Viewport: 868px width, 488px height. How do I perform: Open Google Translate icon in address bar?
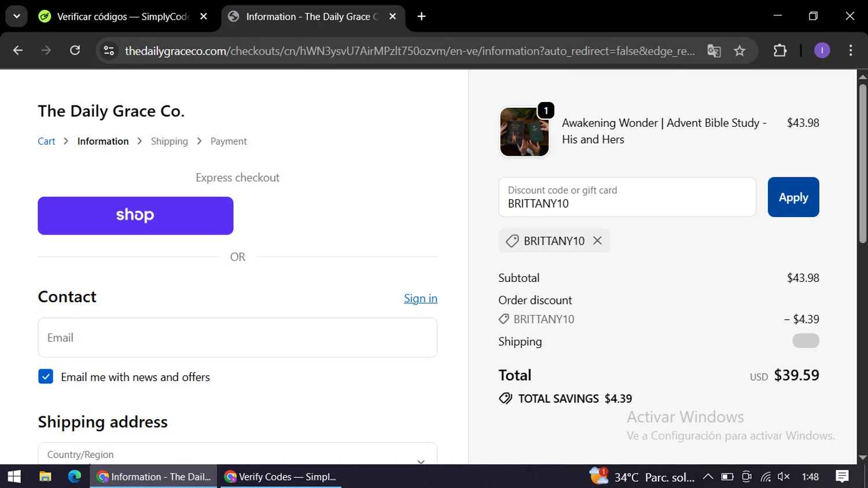pos(714,51)
